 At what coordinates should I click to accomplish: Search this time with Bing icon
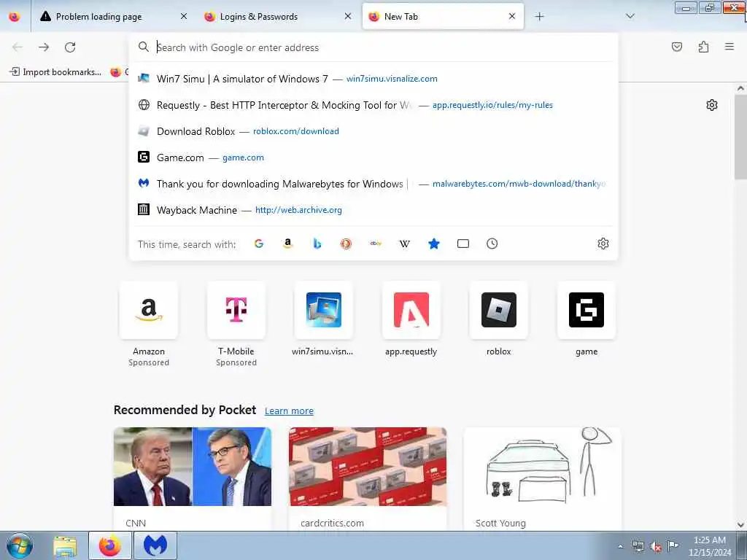(x=317, y=244)
